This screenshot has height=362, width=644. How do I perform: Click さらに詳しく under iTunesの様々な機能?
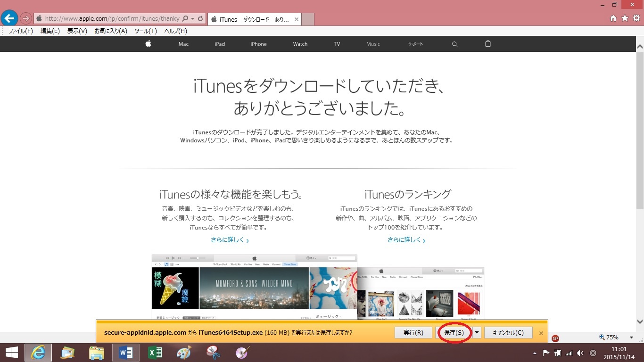tap(230, 240)
